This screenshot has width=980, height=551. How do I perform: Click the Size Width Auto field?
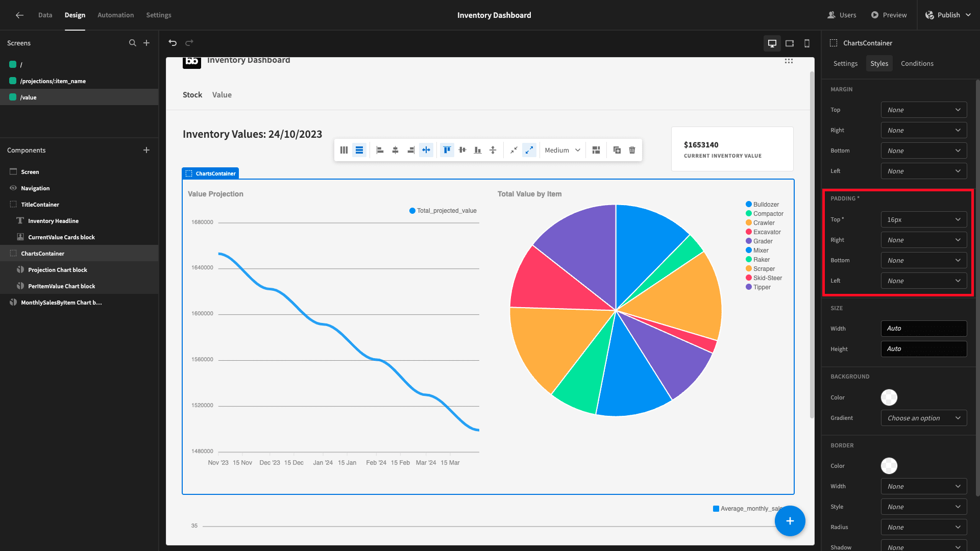pyautogui.click(x=924, y=329)
